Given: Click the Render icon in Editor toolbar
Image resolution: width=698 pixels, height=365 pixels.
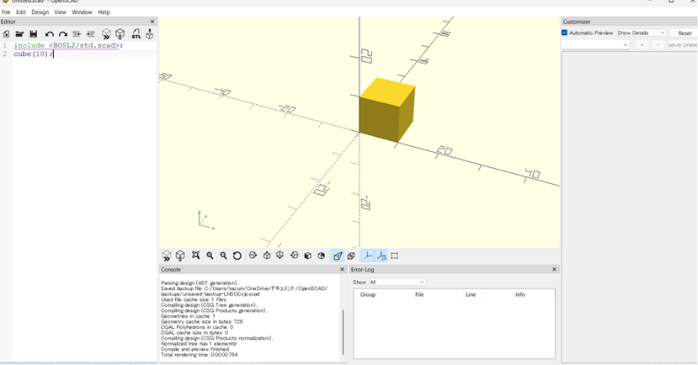Looking at the screenshot, I should (x=120, y=34).
